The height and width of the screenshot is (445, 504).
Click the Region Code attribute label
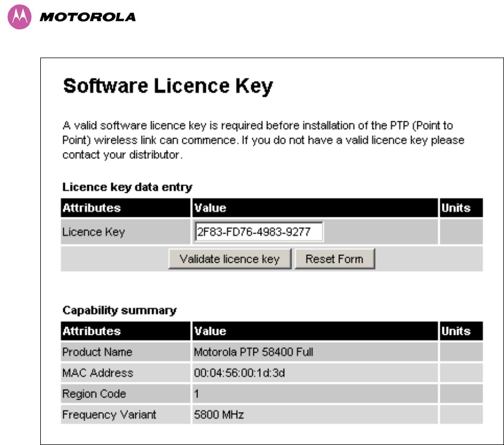coord(94,394)
